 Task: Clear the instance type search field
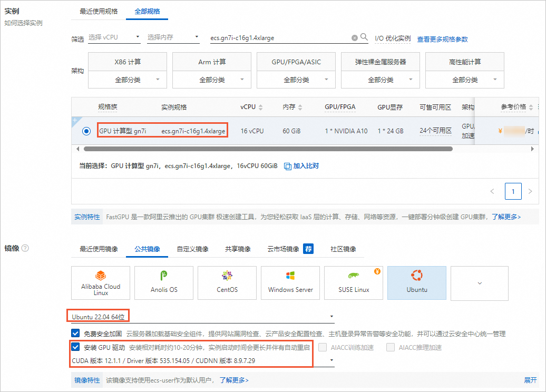coord(355,37)
